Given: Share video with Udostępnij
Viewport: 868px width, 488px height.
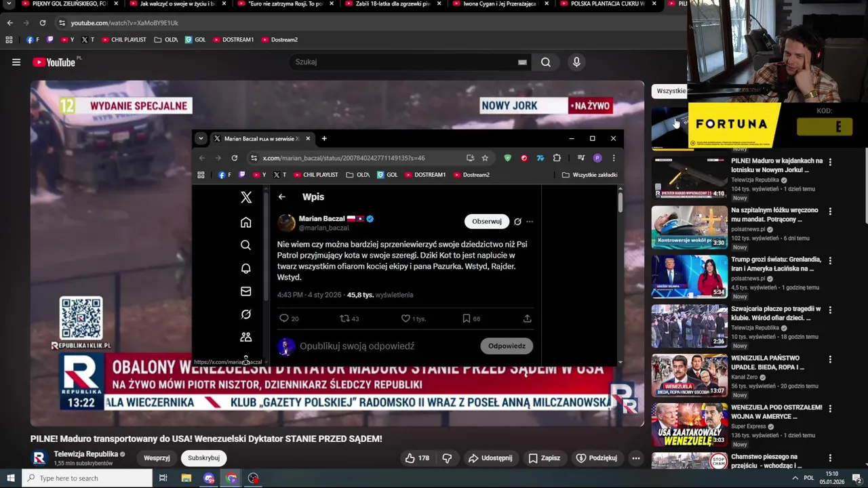Looking at the screenshot, I should pos(490,458).
